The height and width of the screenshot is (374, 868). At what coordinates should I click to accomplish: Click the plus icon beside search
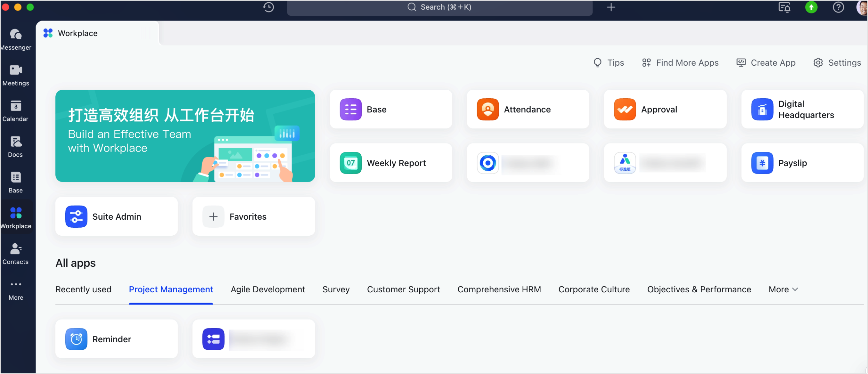coord(611,7)
